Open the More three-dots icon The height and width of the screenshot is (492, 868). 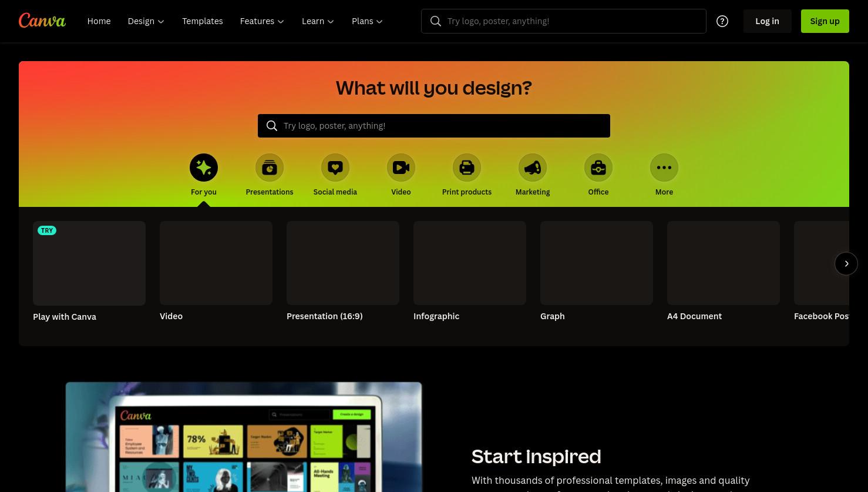click(x=664, y=168)
